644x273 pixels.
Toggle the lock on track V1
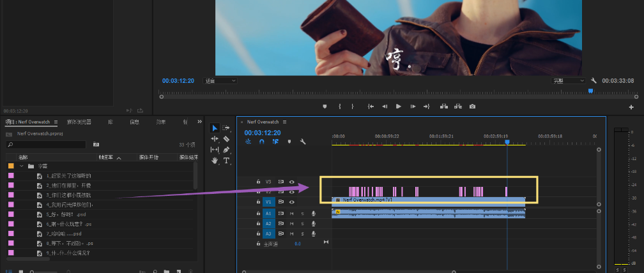pos(258,202)
